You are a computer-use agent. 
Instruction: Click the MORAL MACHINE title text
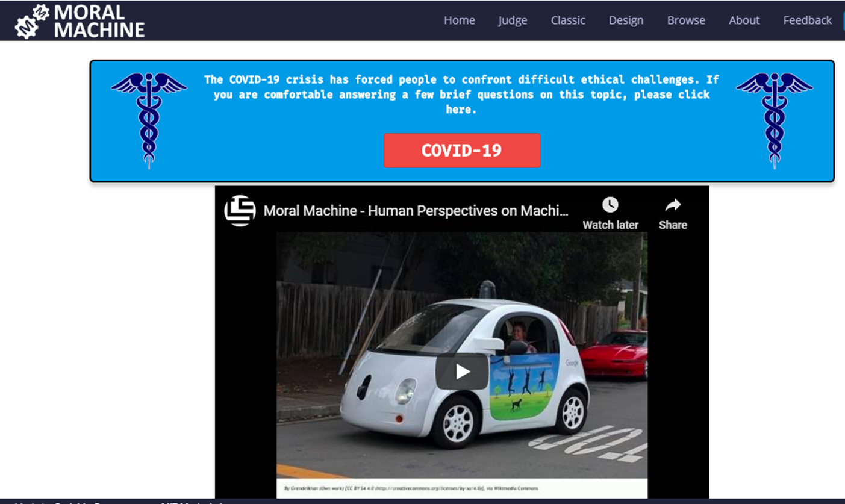click(x=99, y=21)
